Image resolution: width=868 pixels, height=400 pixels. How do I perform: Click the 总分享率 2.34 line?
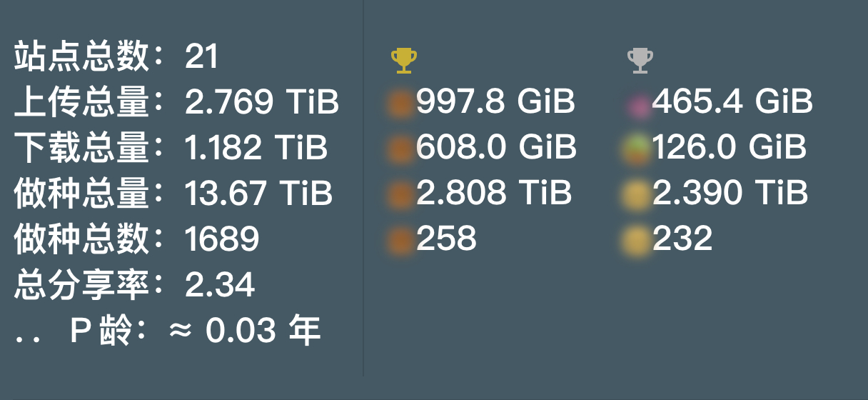point(134,285)
